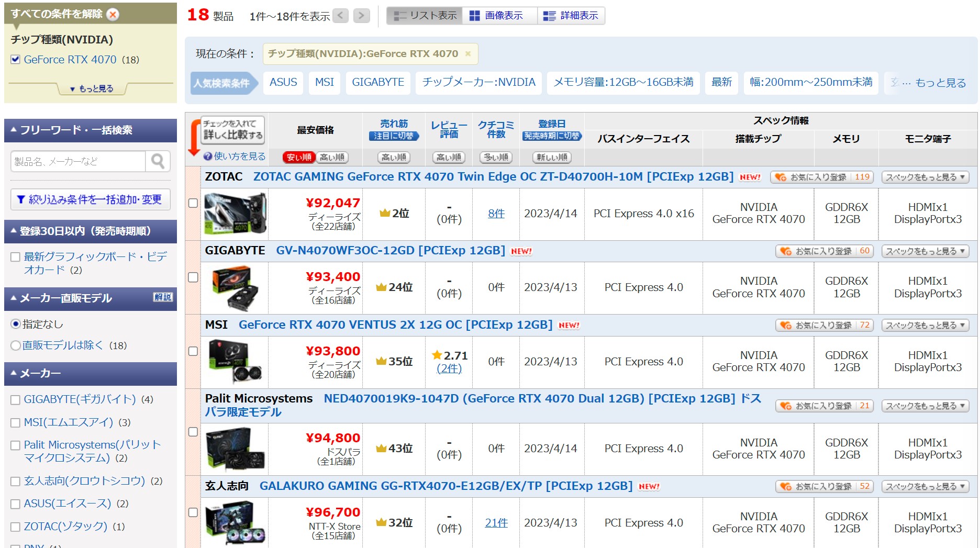Filter by MSI popular condition

325,83
